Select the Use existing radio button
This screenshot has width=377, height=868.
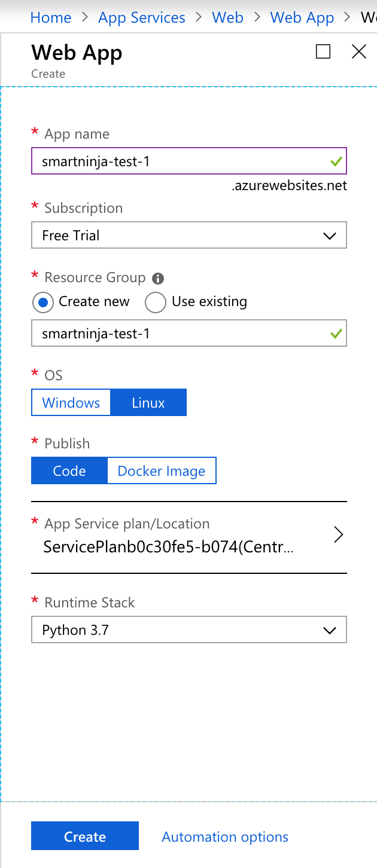coord(156,302)
